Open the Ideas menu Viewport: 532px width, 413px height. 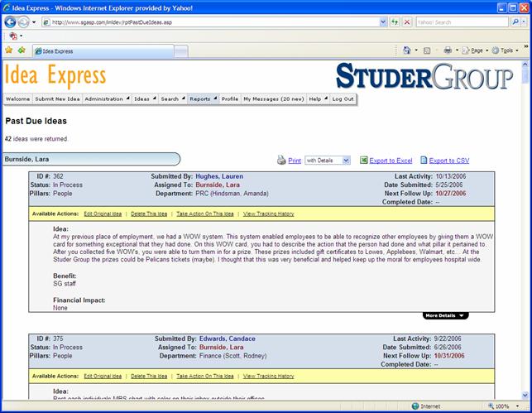click(145, 98)
